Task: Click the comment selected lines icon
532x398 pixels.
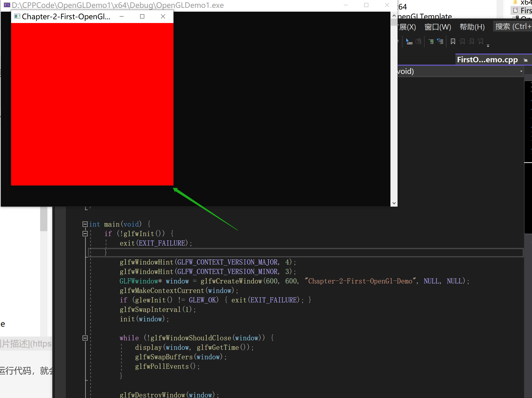Action: pos(431,41)
